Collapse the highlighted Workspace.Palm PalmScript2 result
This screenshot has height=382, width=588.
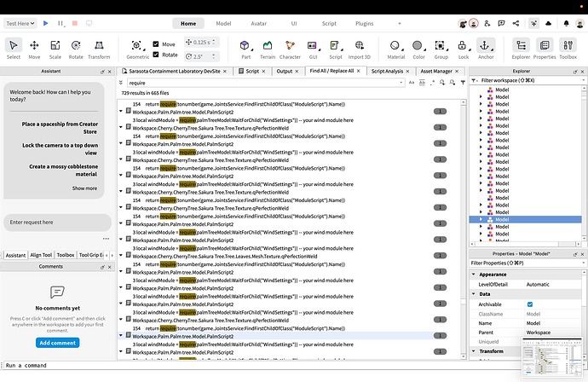coord(121,335)
